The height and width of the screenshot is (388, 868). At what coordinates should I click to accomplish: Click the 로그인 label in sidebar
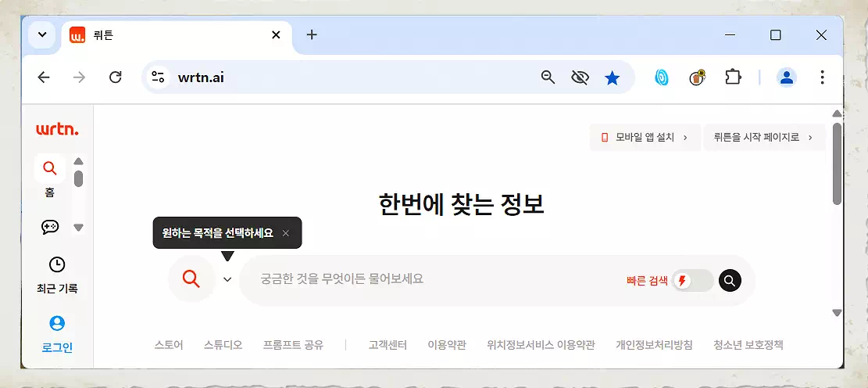[x=57, y=348]
